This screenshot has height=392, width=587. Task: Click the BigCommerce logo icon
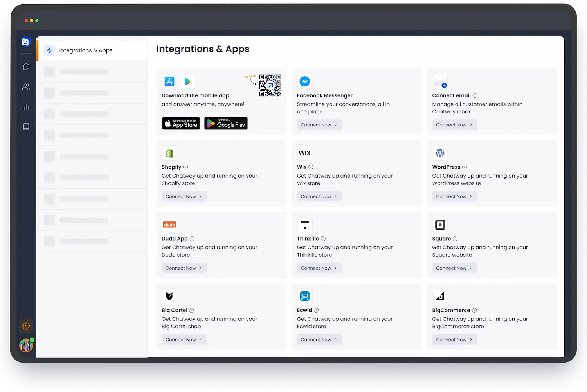(x=440, y=296)
